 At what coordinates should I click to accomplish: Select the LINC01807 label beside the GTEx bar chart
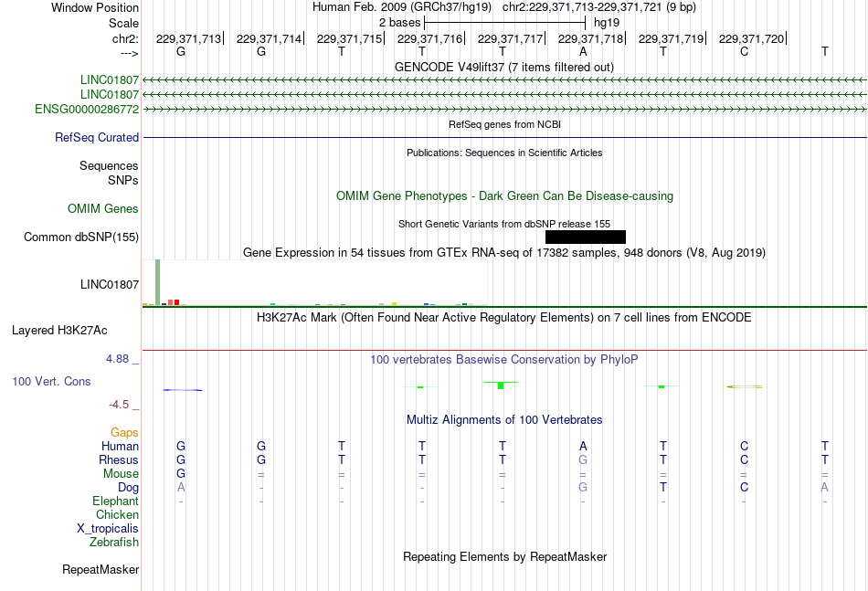coord(110,284)
